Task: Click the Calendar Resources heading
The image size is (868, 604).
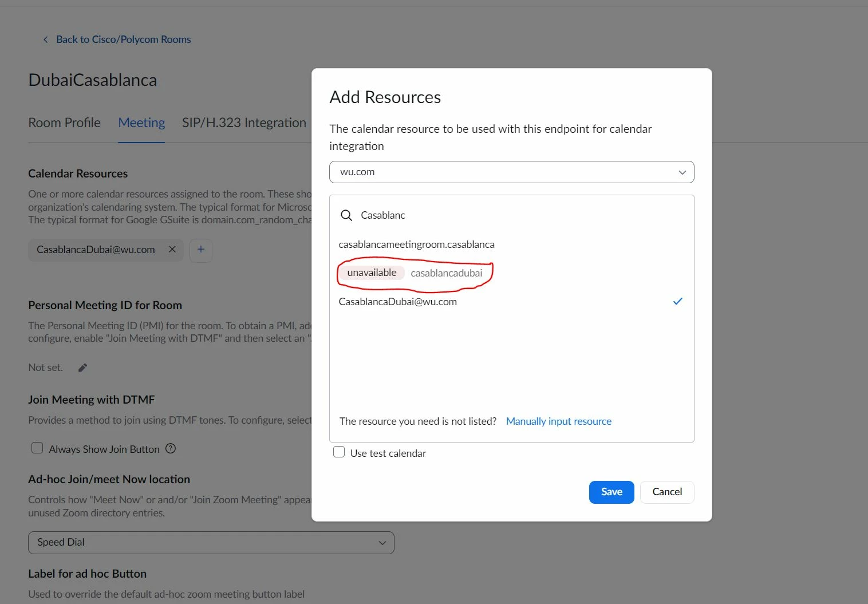Action: point(78,173)
